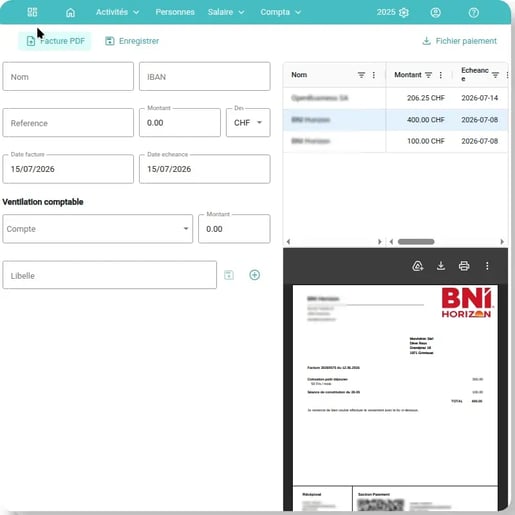Go to home via house icon
The height and width of the screenshot is (515, 515).
click(x=70, y=13)
